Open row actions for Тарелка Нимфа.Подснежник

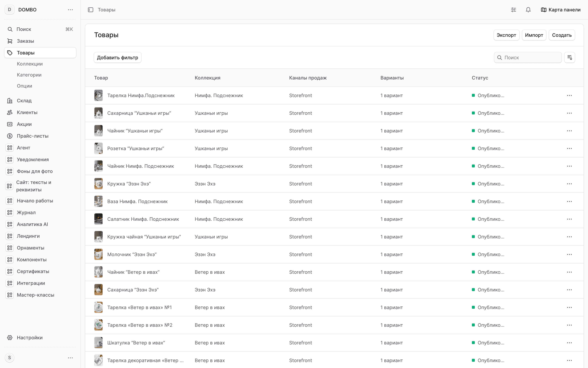569,95
